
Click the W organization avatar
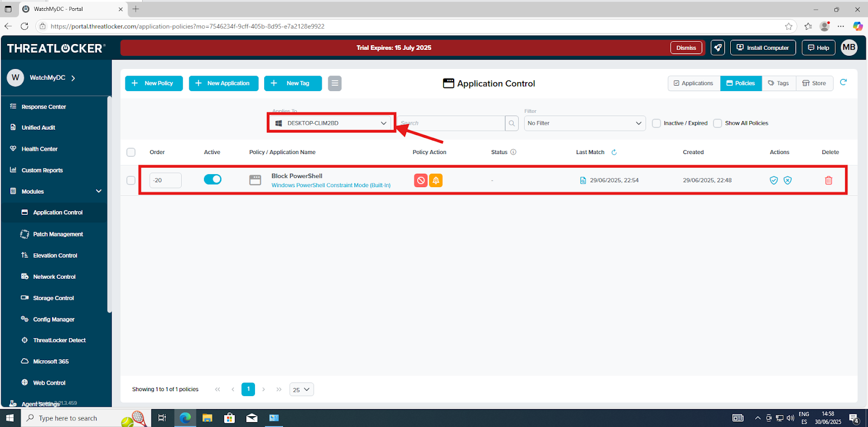point(15,78)
